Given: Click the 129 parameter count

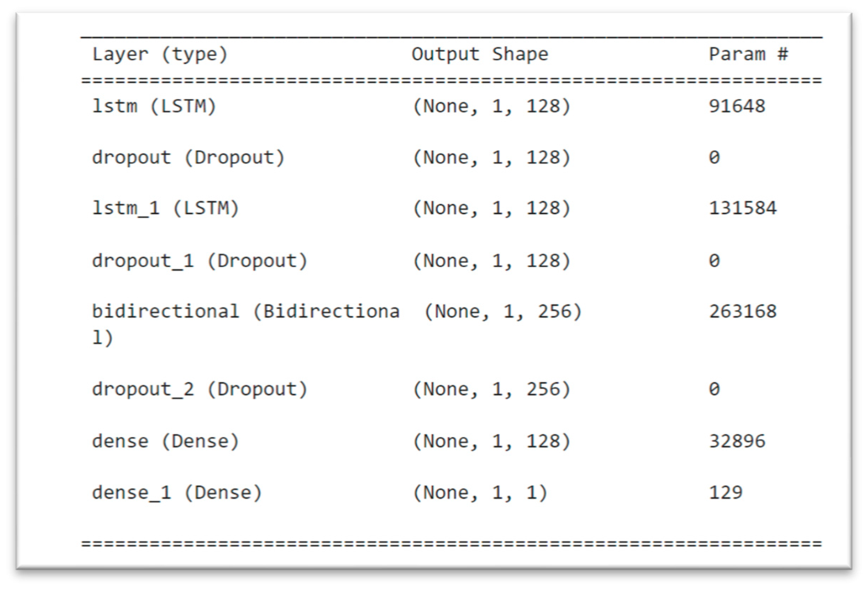Looking at the screenshot, I should tap(725, 493).
